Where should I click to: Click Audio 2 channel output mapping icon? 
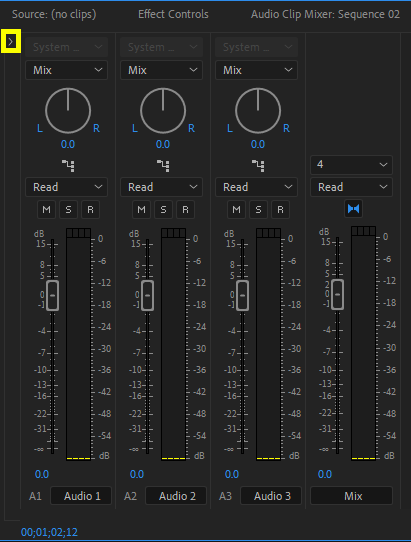pos(163,166)
